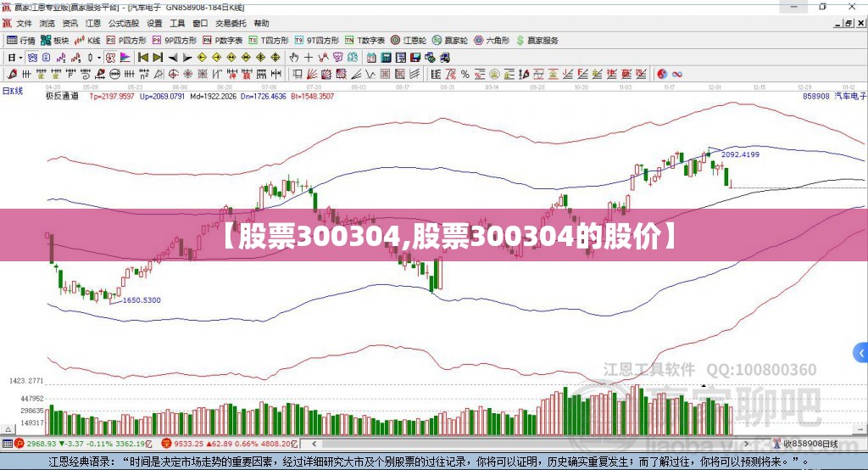Image resolution: width=868 pixels, height=470 pixels.
Task: Click the 1650.5300 low price label
Action: coord(142,299)
